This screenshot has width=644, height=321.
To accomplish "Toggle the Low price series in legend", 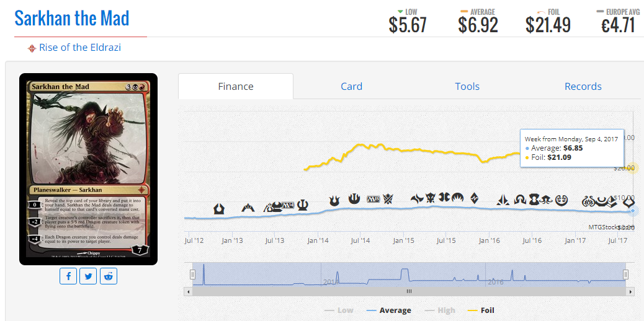I will (339, 310).
